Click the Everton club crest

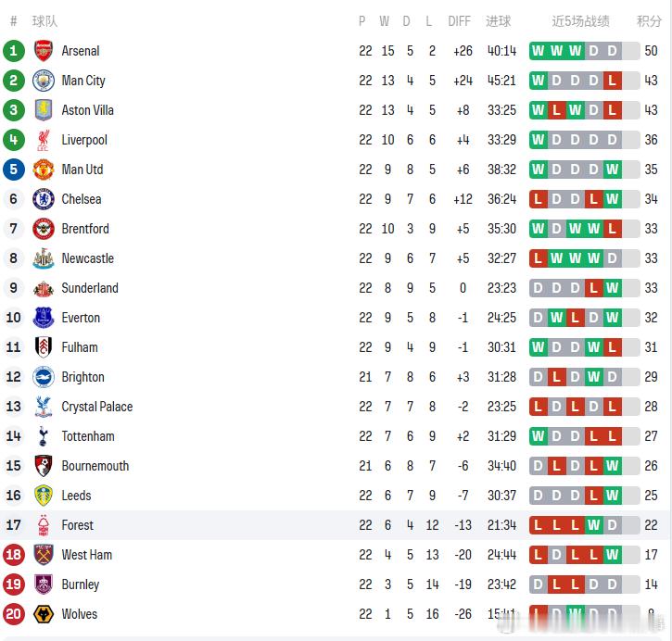click(x=44, y=318)
